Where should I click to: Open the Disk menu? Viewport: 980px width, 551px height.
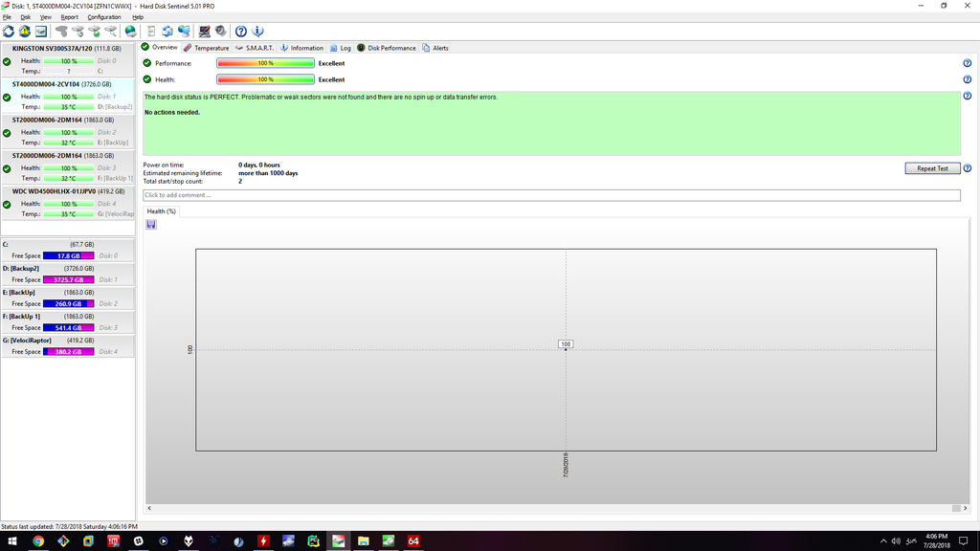coord(25,17)
